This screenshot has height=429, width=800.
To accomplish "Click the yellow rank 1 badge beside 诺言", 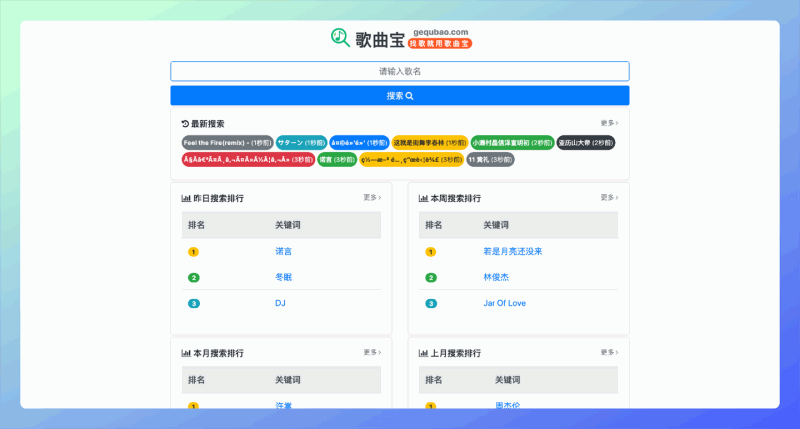I will (193, 252).
